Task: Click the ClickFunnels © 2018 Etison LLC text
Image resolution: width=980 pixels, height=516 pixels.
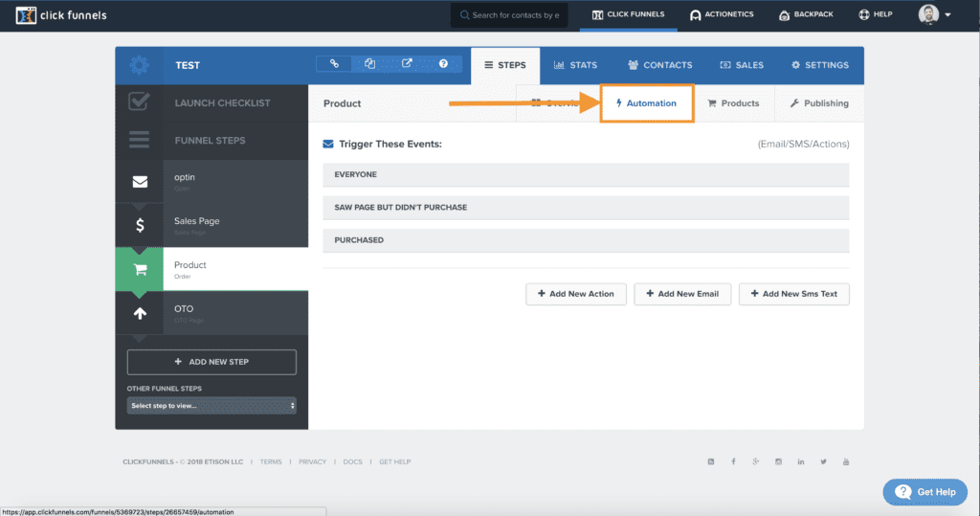Action: pyautogui.click(x=183, y=461)
